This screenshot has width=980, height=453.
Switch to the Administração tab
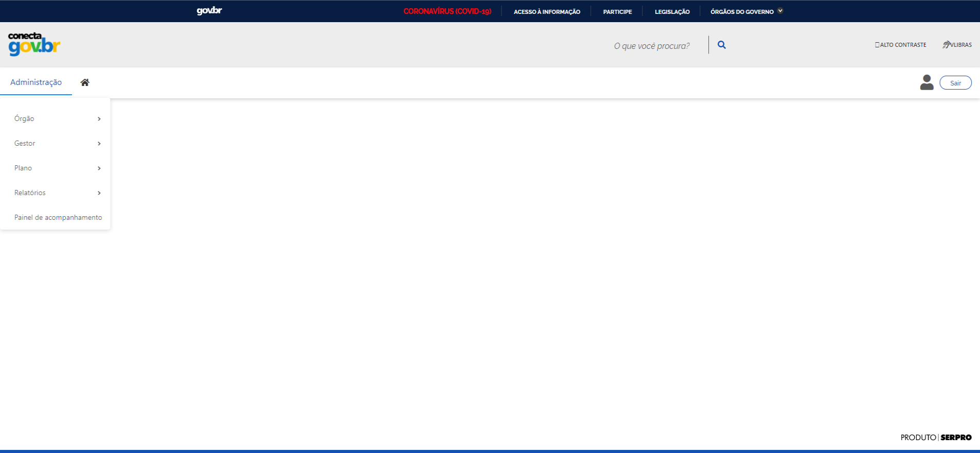click(x=36, y=82)
